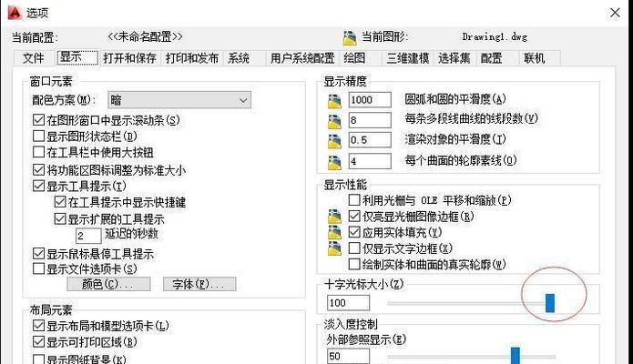Enable 仅显示文字边框 checkbox
Viewport: 633px width, 364px height.
(354, 248)
